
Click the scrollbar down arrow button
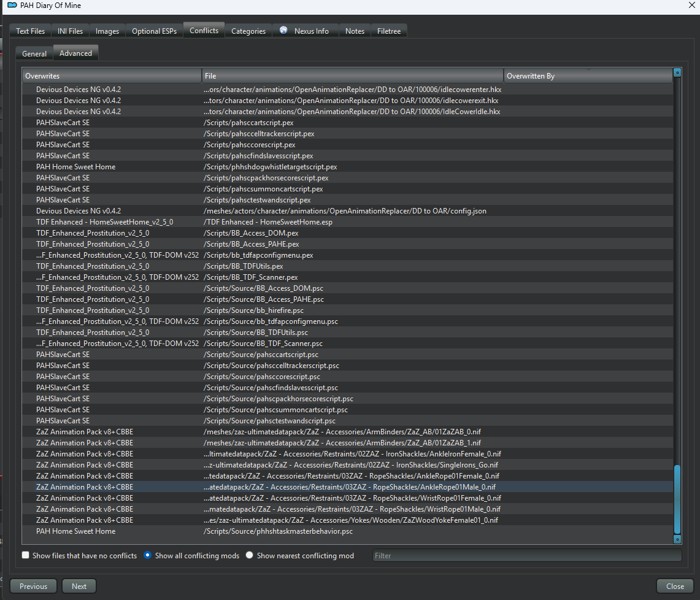677,539
